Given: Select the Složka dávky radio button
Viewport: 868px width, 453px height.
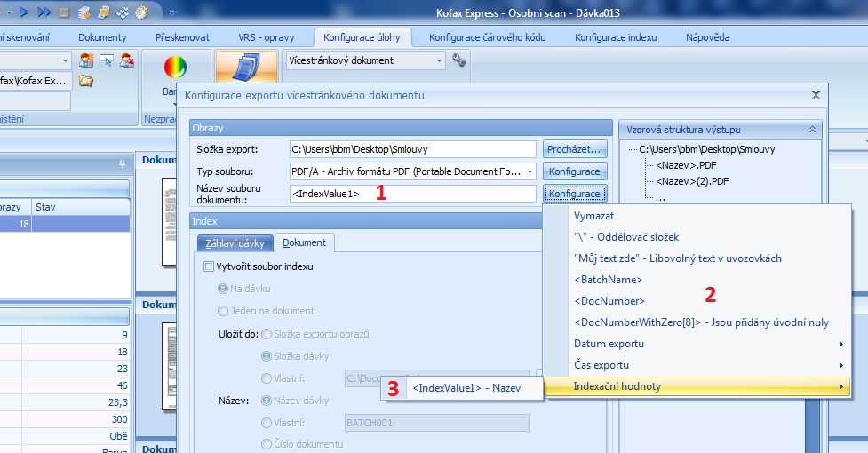Looking at the screenshot, I should point(267,356).
